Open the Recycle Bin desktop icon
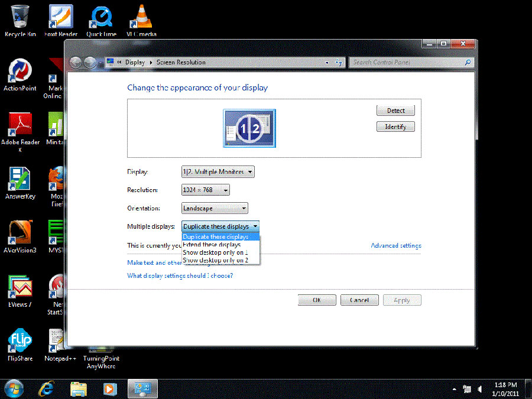Image resolution: width=532 pixels, height=399 pixels. pos(20,18)
